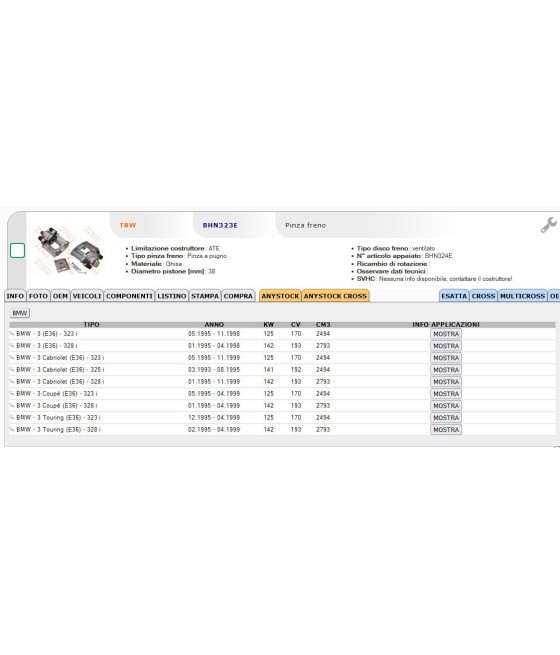Open the MULTICROSS tab
The width and height of the screenshot is (560, 655).
(x=522, y=296)
